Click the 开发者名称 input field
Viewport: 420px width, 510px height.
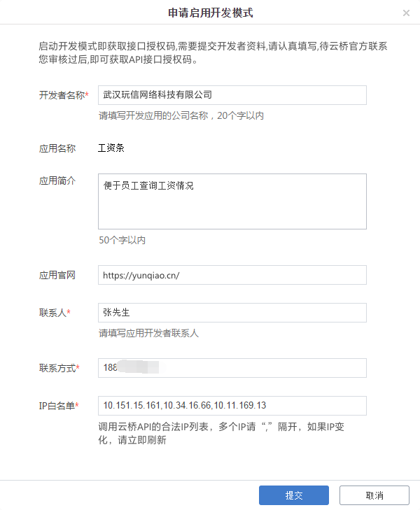click(x=232, y=94)
